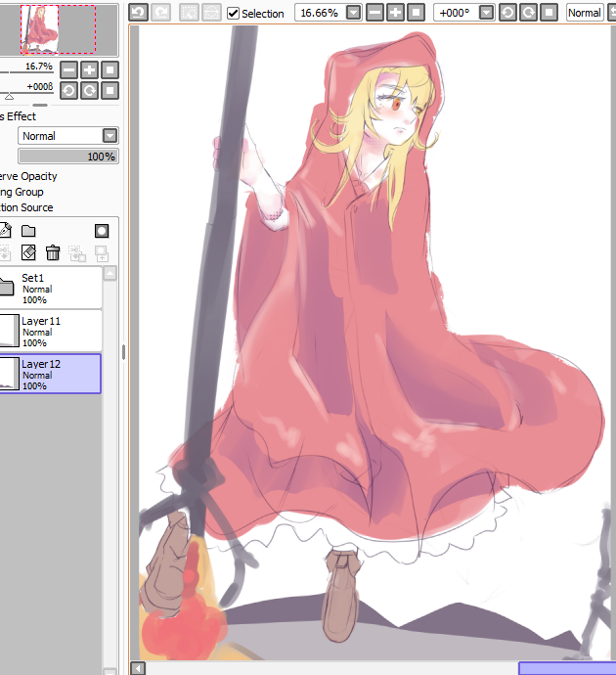This screenshot has height=675, width=616.
Task: Create a new layer set folder
Action: (x=28, y=231)
